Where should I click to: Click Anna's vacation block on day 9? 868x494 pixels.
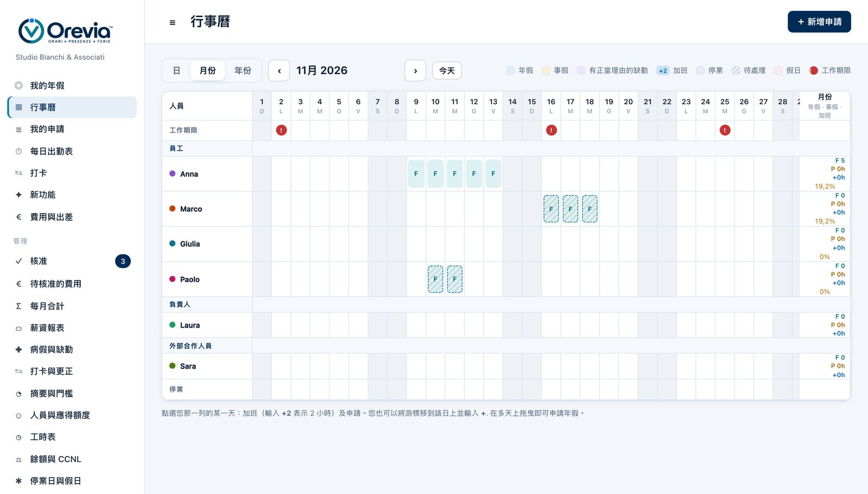[x=416, y=174]
